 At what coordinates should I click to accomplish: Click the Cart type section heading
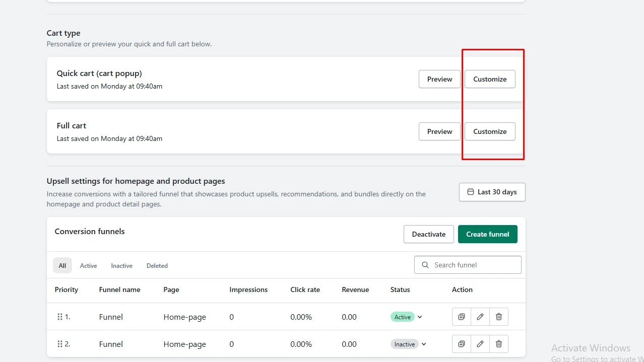tap(63, 33)
